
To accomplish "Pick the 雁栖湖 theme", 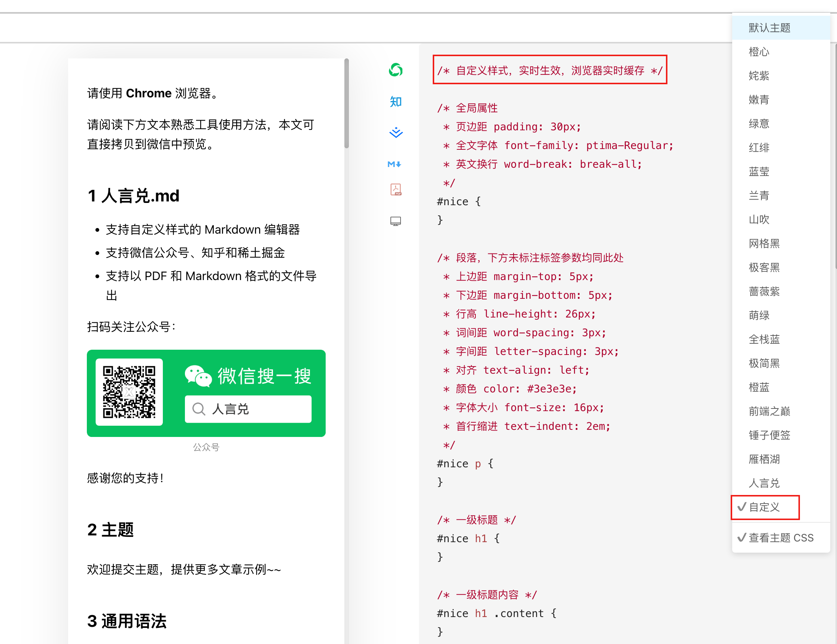I will [781, 459].
